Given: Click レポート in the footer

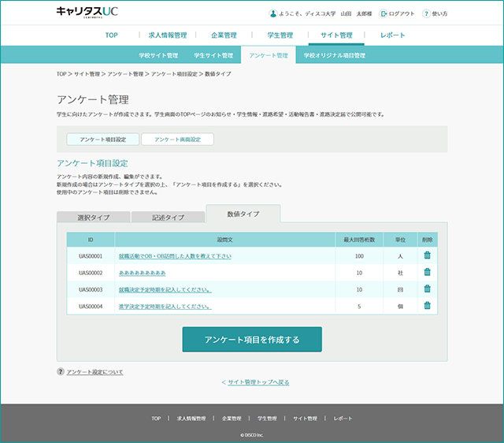Looking at the screenshot, I should pyautogui.click(x=343, y=419).
